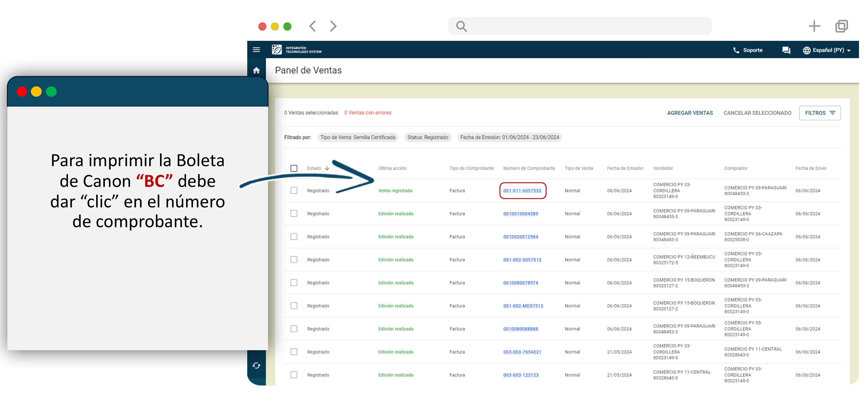868x394 pixels.
Task: Select checkbox for comprobante 0010010004589
Action: [x=294, y=214]
